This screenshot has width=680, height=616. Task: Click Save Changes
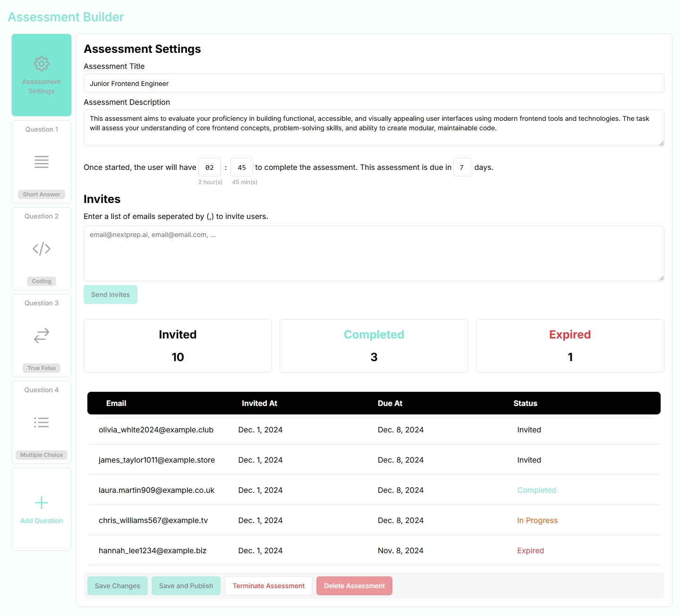[x=117, y=585]
